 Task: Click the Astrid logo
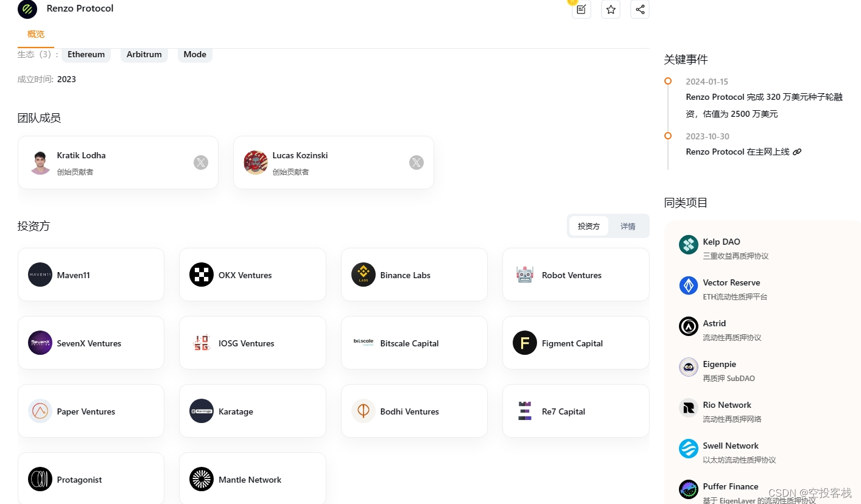689,326
